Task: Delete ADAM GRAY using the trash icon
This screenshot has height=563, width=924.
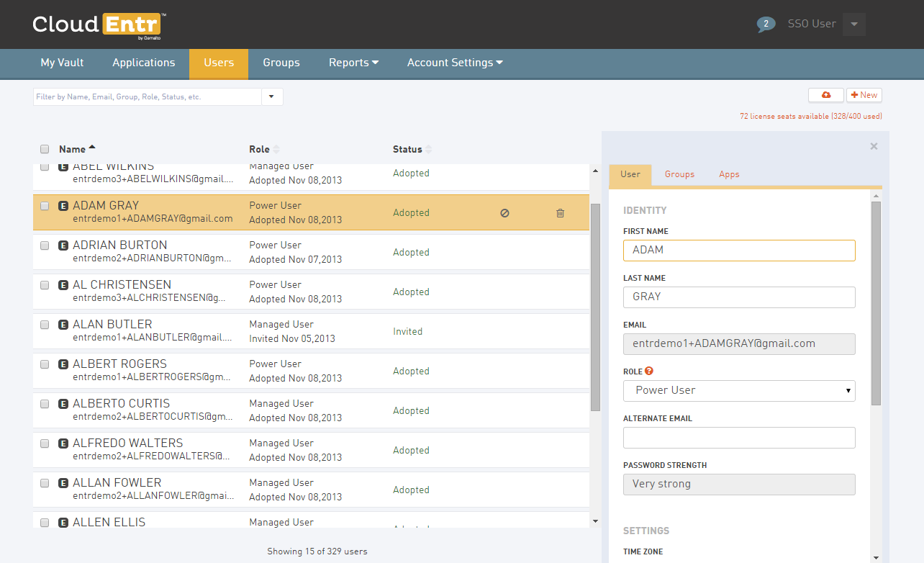Action: tap(560, 213)
